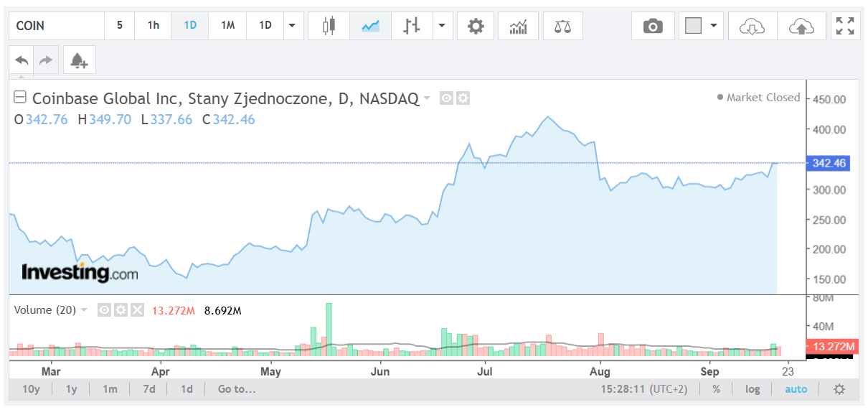Screen dimensions: 868x410
Task: Click Volume (20) indicator label
Action: [x=44, y=310]
